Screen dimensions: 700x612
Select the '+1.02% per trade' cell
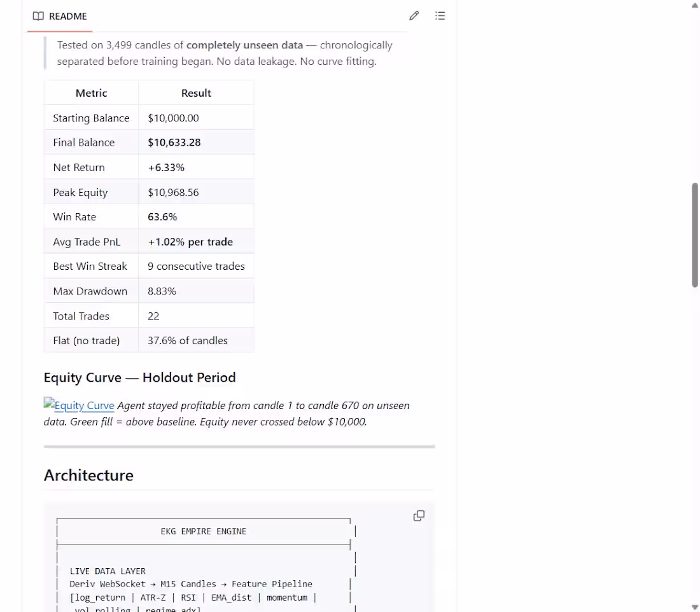(x=196, y=242)
